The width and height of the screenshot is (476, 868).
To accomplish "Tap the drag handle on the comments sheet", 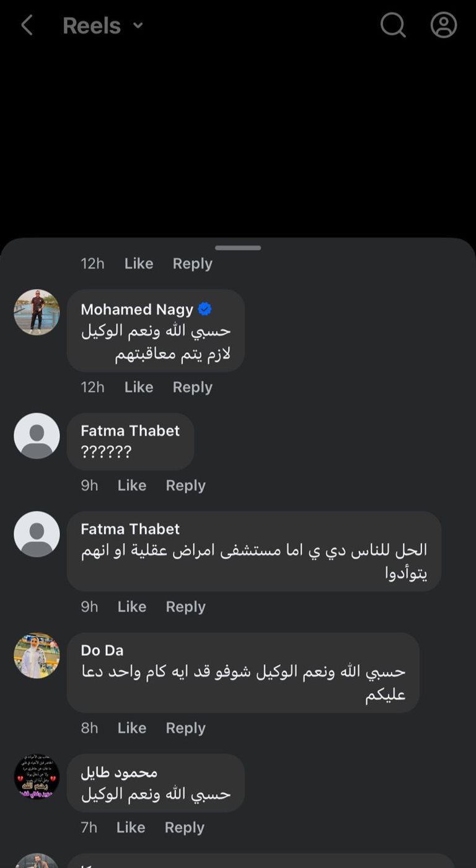I will (x=237, y=247).
